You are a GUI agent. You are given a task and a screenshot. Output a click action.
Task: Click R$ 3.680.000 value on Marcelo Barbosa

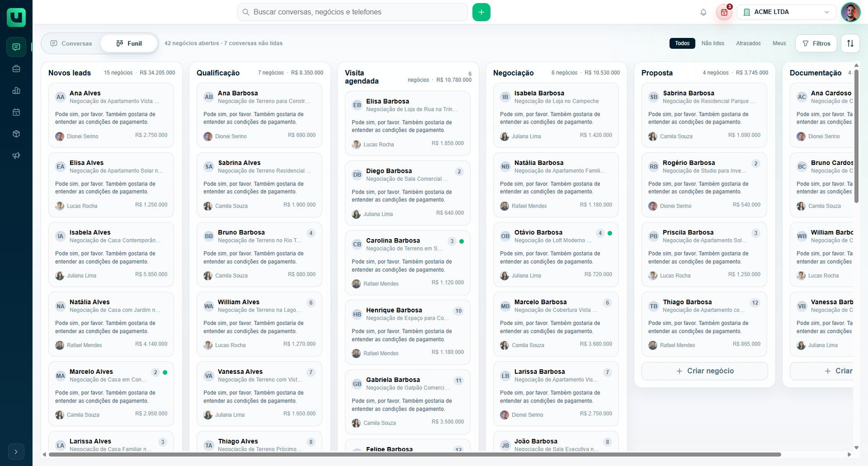[x=596, y=344]
